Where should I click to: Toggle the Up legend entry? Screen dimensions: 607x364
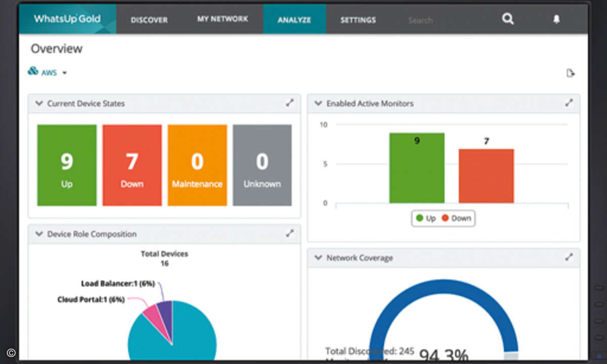coord(425,218)
